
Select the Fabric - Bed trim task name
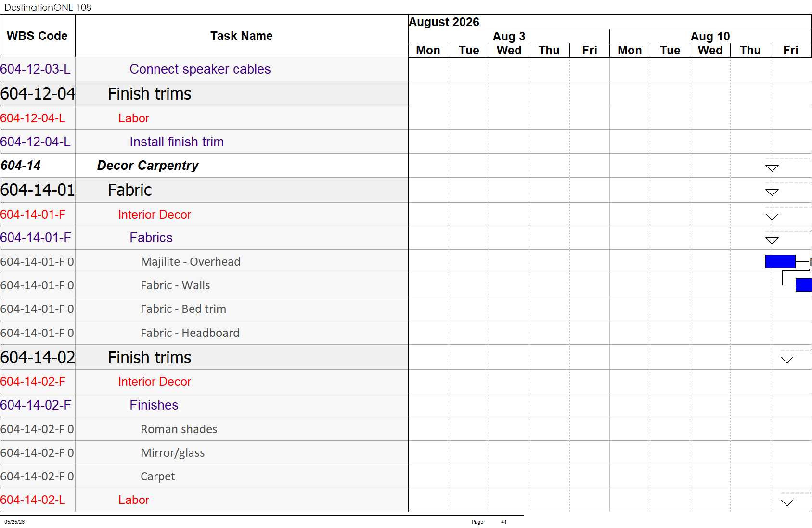coord(183,309)
